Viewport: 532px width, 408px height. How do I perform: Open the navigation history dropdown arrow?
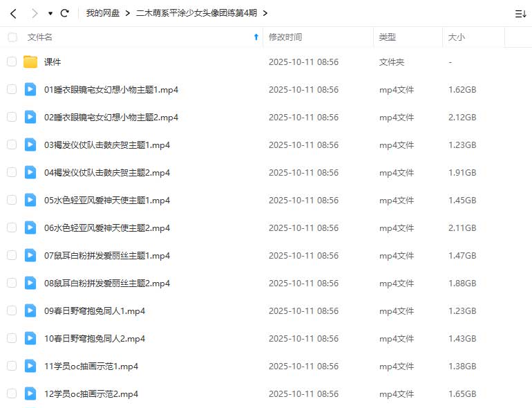pos(50,13)
